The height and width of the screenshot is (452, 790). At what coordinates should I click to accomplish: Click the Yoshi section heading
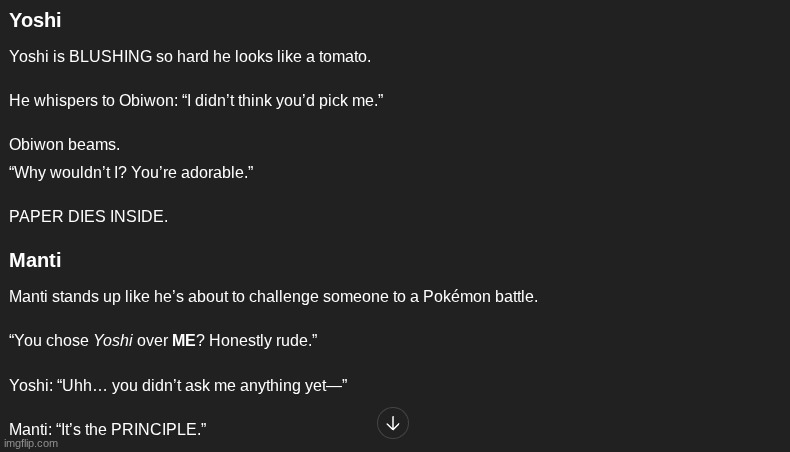(35, 20)
